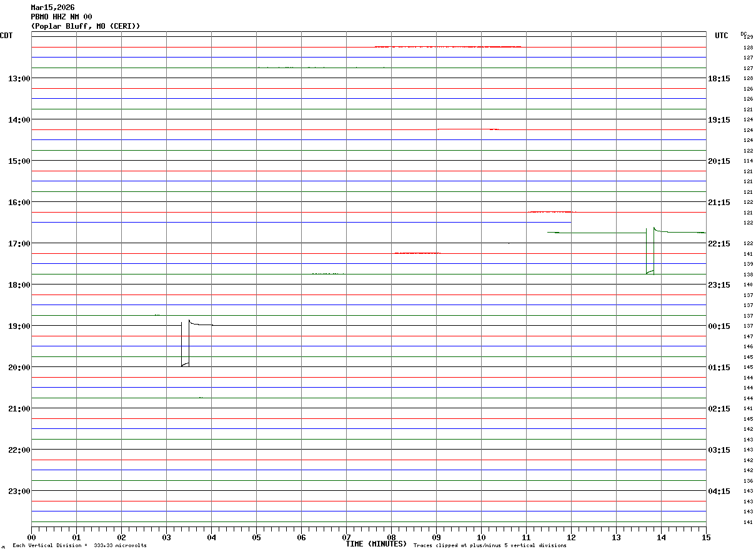The image size is (756, 554).
Task: Click the Poplar Bluff, MO (CERI) text
Action: coord(86,26)
